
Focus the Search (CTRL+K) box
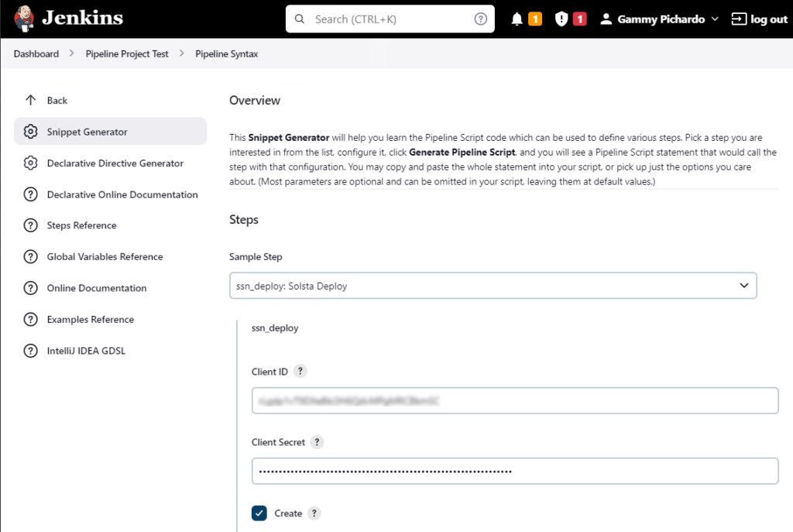pos(390,19)
